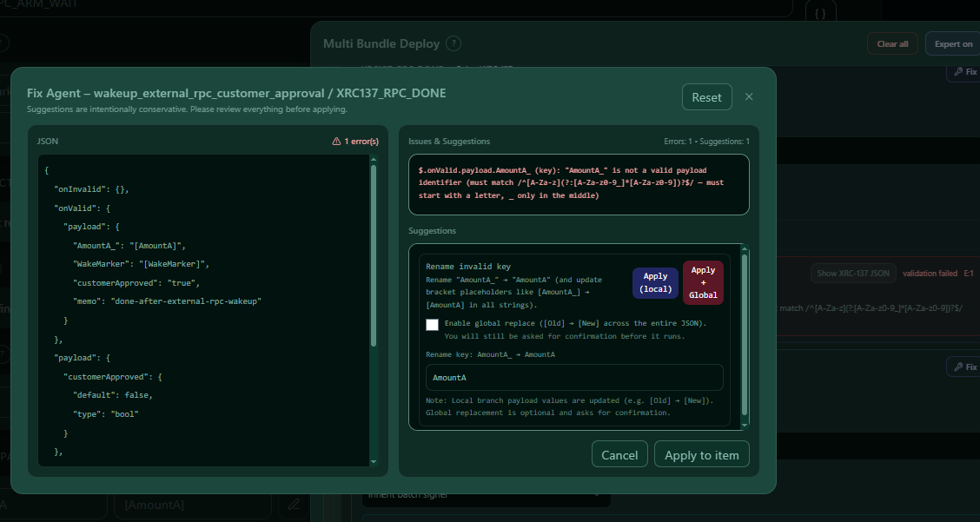Viewport: 980px width, 522px height.
Task: Click the "type": "bool" line
Action: 106,413
